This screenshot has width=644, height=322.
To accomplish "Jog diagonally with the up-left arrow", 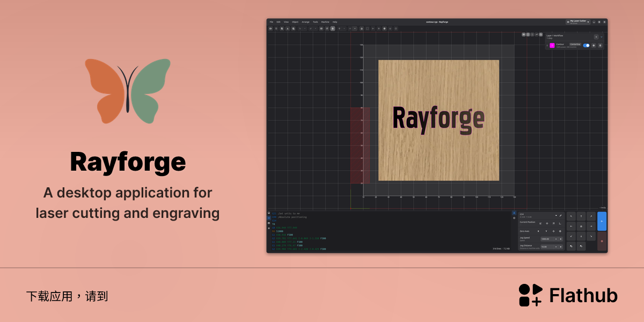I will point(571,216).
